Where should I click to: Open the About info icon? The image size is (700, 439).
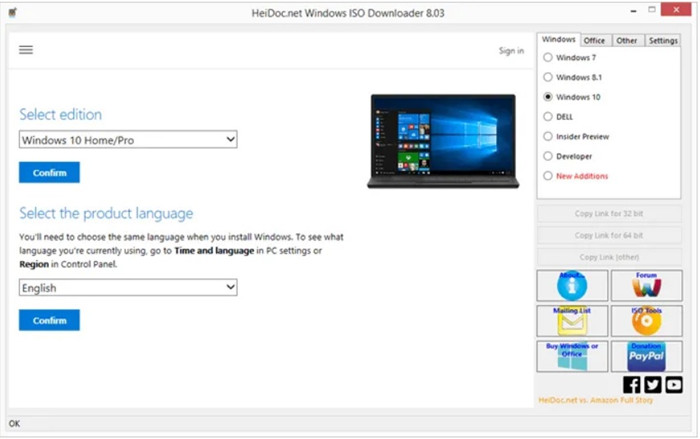(x=572, y=286)
